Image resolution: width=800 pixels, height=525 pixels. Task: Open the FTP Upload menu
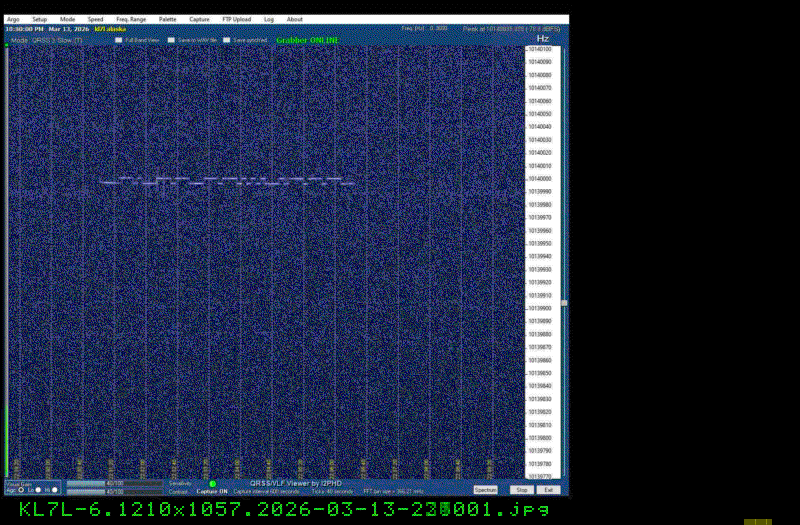click(235, 19)
